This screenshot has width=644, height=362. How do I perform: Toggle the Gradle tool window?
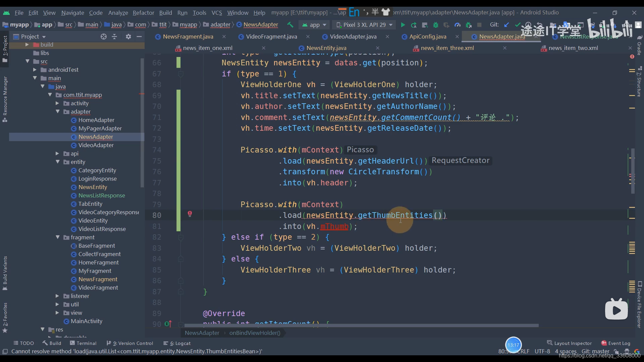(639, 45)
